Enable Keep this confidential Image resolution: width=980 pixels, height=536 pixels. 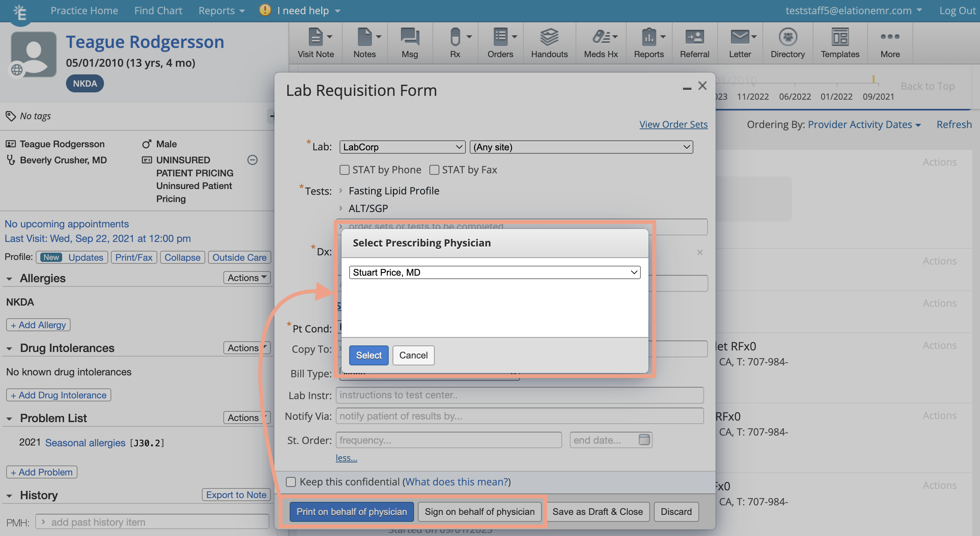pos(290,482)
